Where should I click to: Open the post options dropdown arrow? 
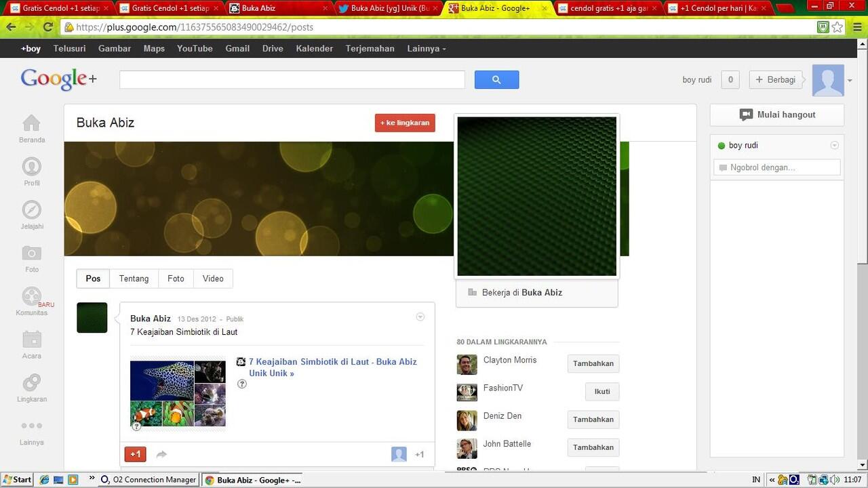(420, 317)
